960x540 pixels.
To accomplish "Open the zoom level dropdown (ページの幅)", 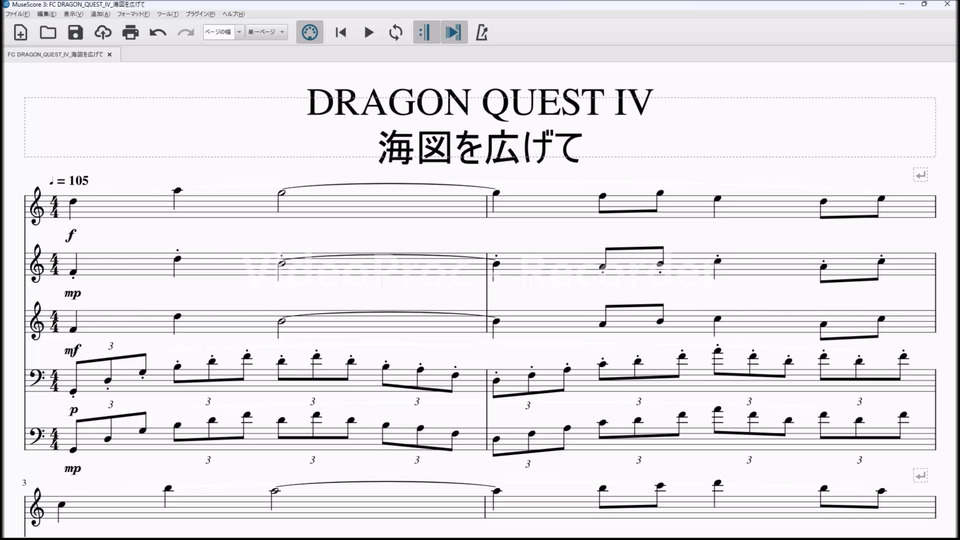I will click(223, 32).
